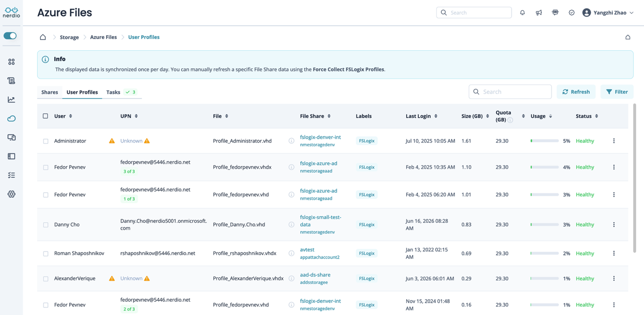This screenshot has height=315, width=644.
Task: Click the Roman Shaposhnikov usage bar 2%
Action: point(544,253)
